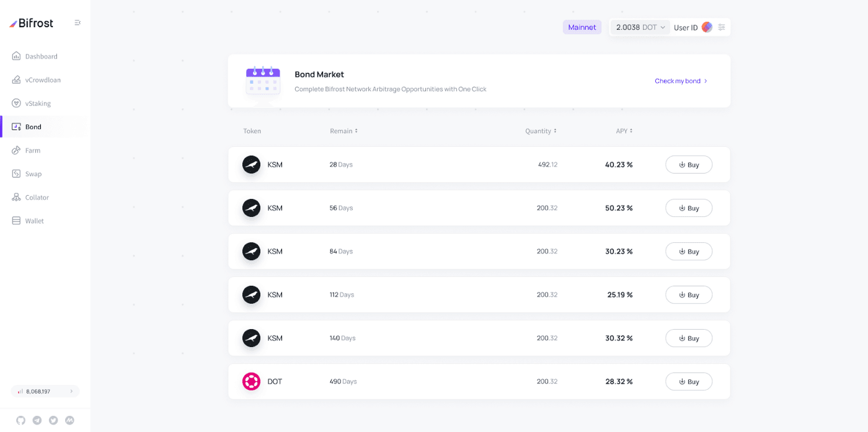Open the GitHub link icon
This screenshot has height=432, width=868.
20,420
